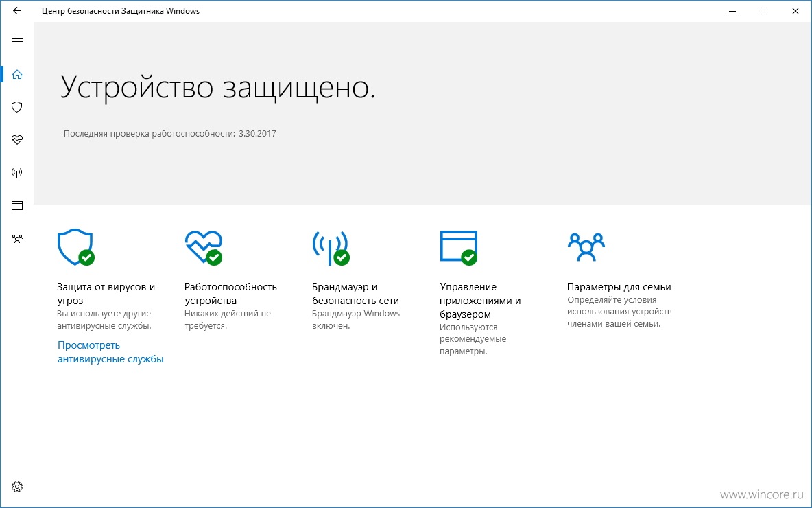This screenshot has width=812, height=508.
Task: Minimize the Defender Security Center window
Action: pyautogui.click(x=732, y=11)
